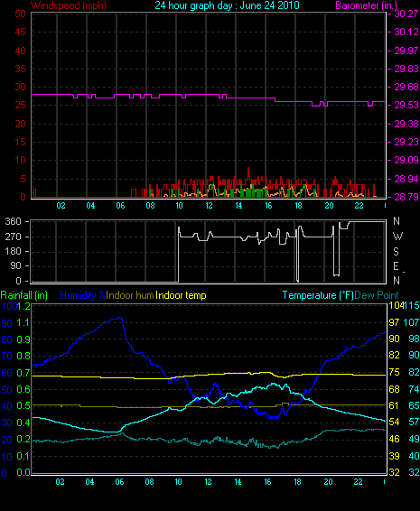This screenshot has width=420, height=511.
Task: Click the 180 degree wind direction label
Action: [x=14, y=251]
